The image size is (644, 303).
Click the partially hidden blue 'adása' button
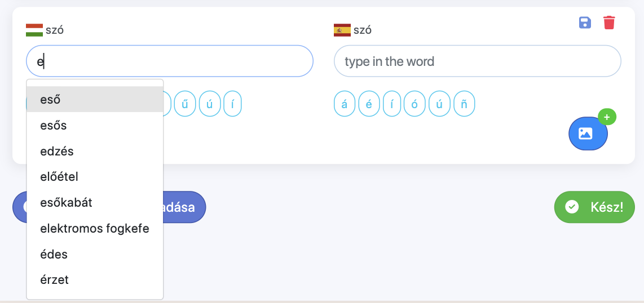184,207
